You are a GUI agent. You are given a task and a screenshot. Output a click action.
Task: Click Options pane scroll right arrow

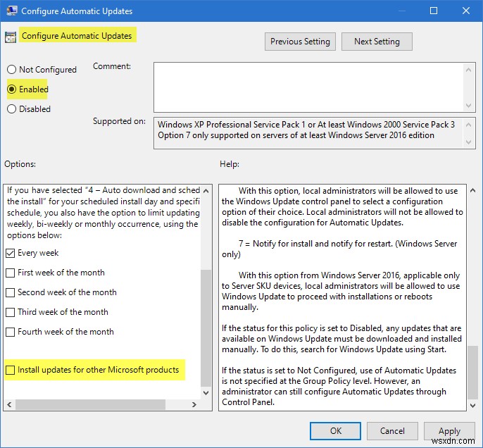pos(194,404)
